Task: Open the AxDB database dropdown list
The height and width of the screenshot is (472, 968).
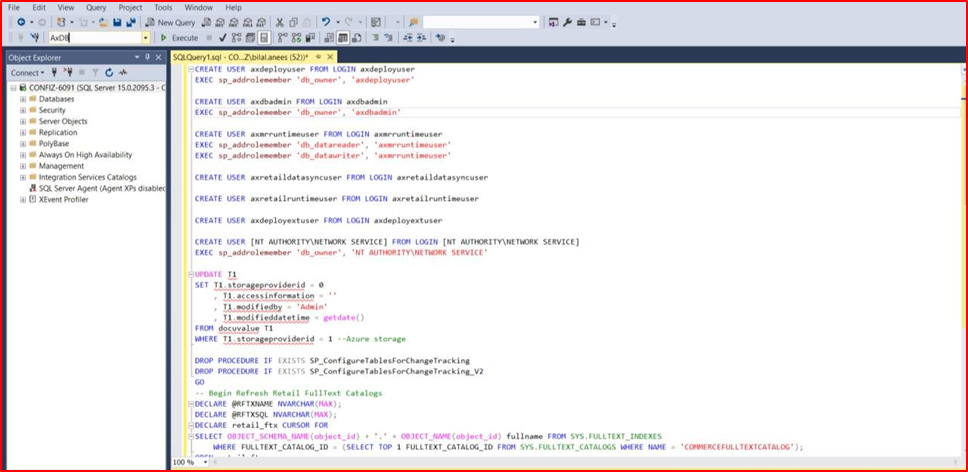Action: pyautogui.click(x=146, y=38)
